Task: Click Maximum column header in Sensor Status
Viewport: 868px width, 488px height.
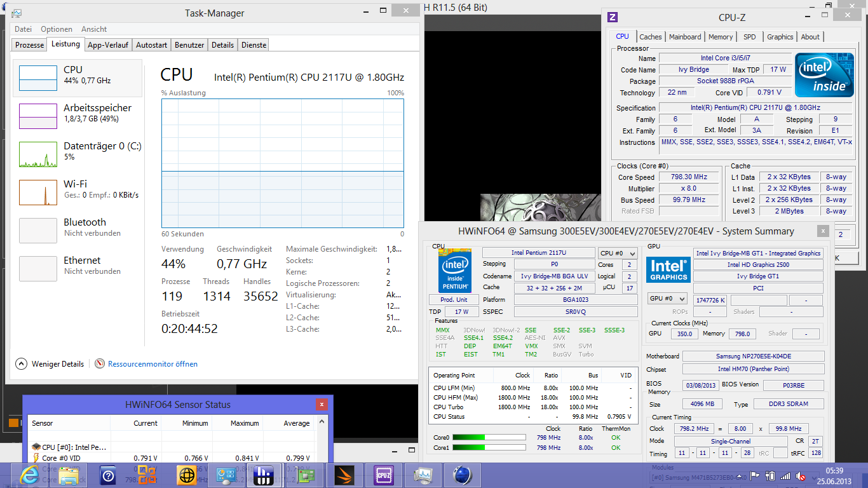Action: (x=238, y=423)
